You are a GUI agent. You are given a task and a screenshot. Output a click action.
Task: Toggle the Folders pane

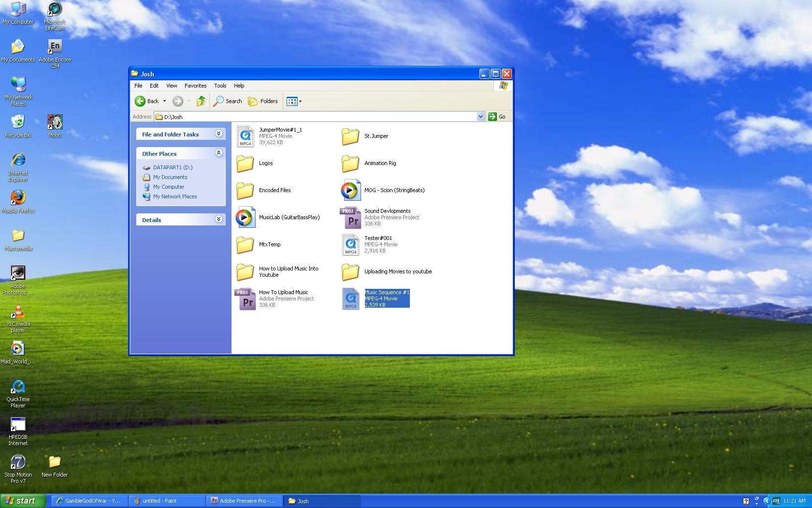click(x=263, y=101)
